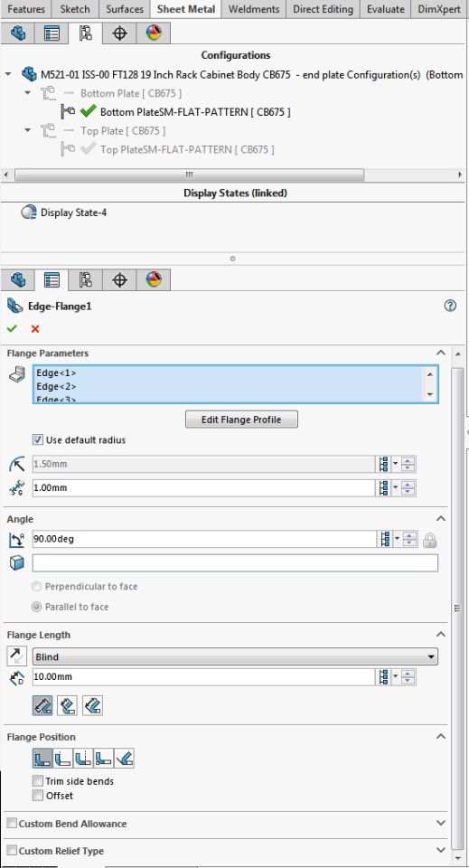Switch to Sketch tab
This screenshot has height=868, width=469.
(75, 9)
